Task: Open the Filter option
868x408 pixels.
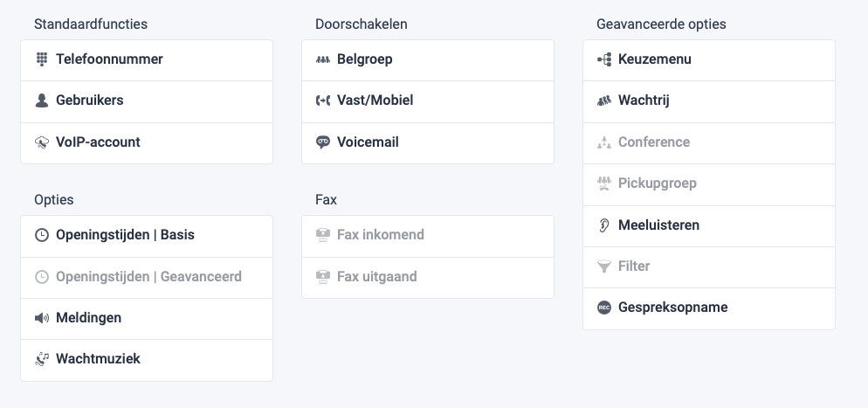Action: coord(708,266)
